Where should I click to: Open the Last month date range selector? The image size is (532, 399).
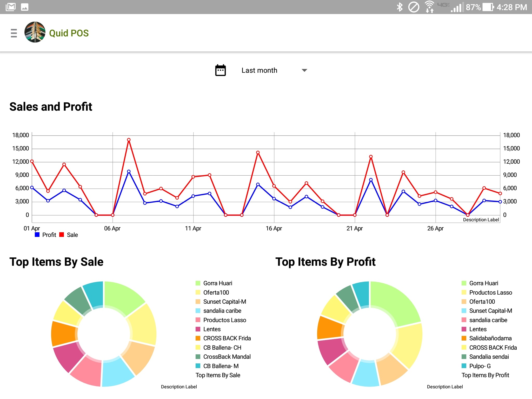[259, 70]
